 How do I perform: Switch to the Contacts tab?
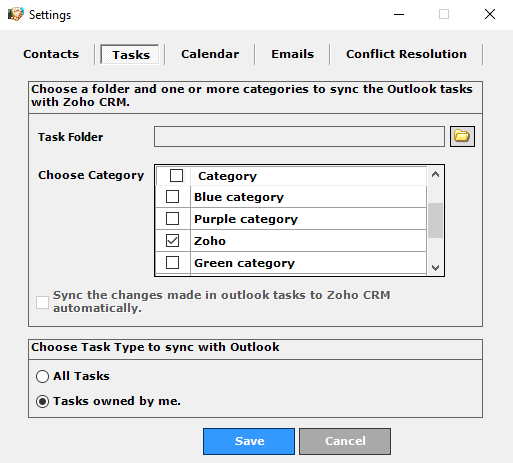click(x=51, y=54)
